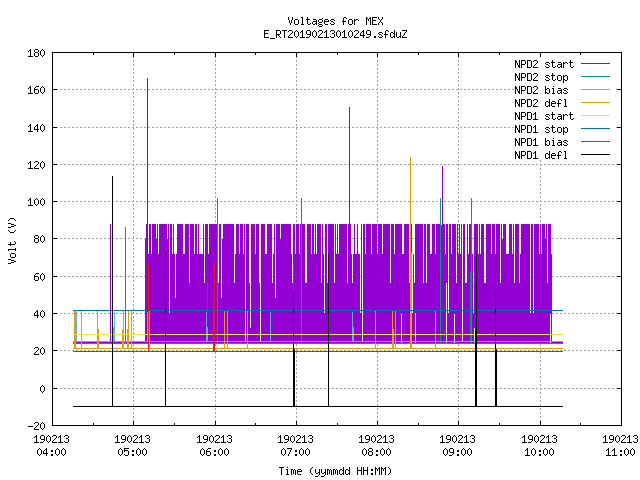Click the 140 y-axis tick label
This screenshot has height=480, width=640.
36,128
